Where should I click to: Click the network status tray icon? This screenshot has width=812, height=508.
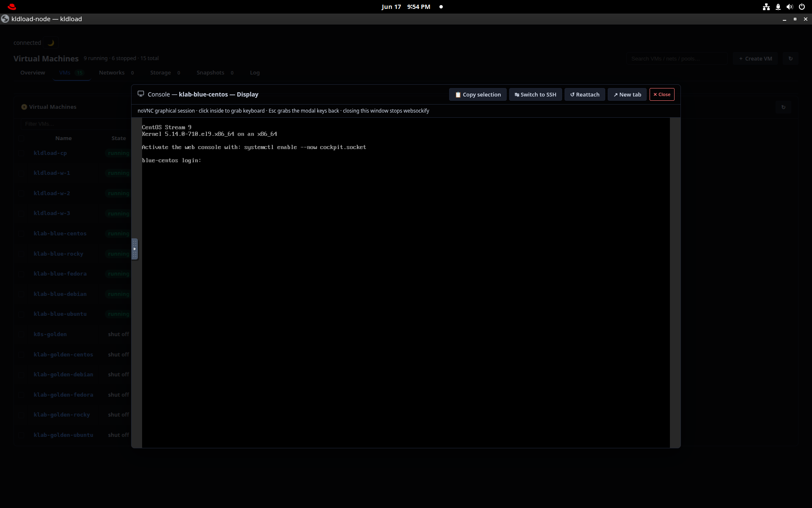tap(766, 7)
